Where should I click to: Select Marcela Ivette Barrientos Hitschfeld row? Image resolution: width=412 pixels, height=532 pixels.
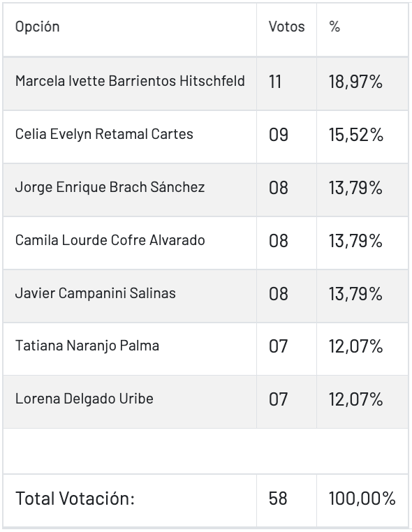(x=206, y=84)
